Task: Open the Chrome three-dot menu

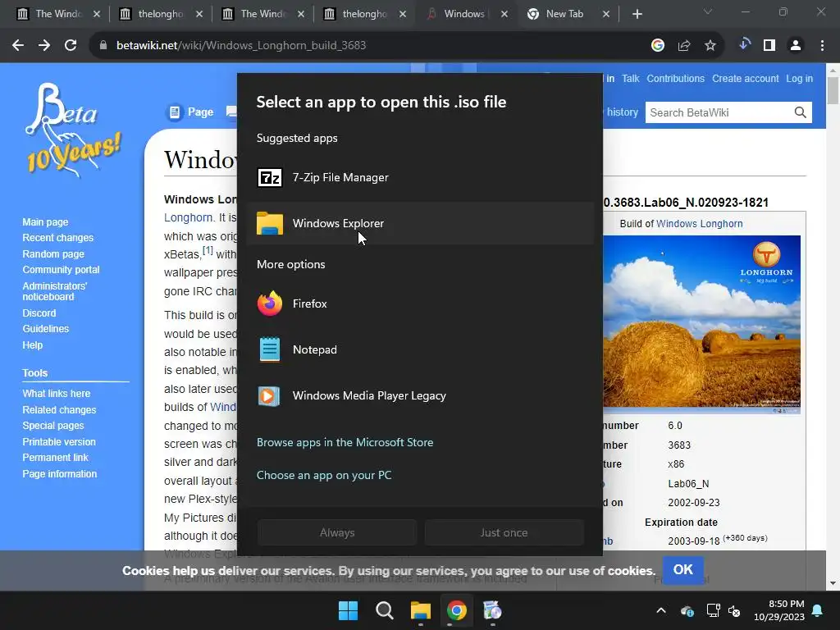Action: pyautogui.click(x=822, y=46)
